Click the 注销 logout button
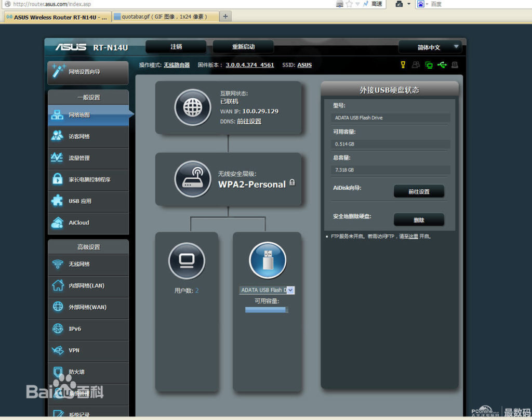The width and height of the screenshot is (532, 420). 176,46
